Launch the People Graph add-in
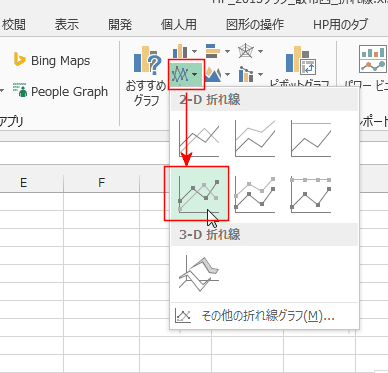388x373 pixels. click(60, 91)
